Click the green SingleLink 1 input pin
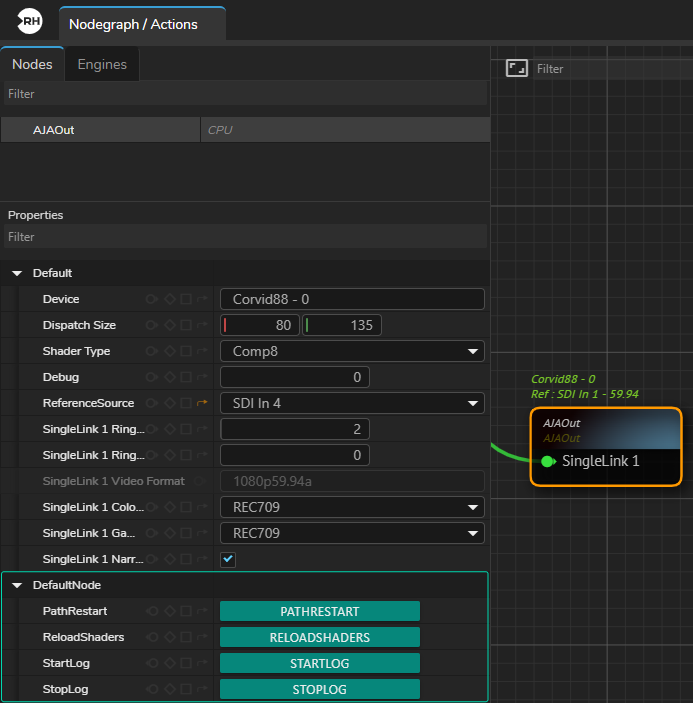 pos(548,461)
